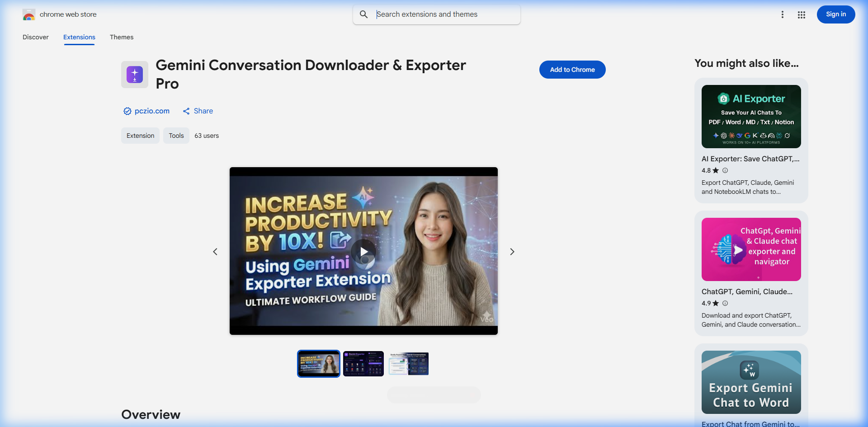Click the Chrome Web Store logo icon

(29, 15)
